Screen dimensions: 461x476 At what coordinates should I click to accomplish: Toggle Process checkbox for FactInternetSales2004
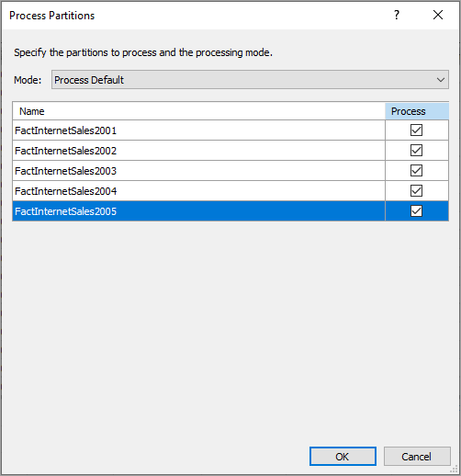pyautogui.click(x=416, y=191)
